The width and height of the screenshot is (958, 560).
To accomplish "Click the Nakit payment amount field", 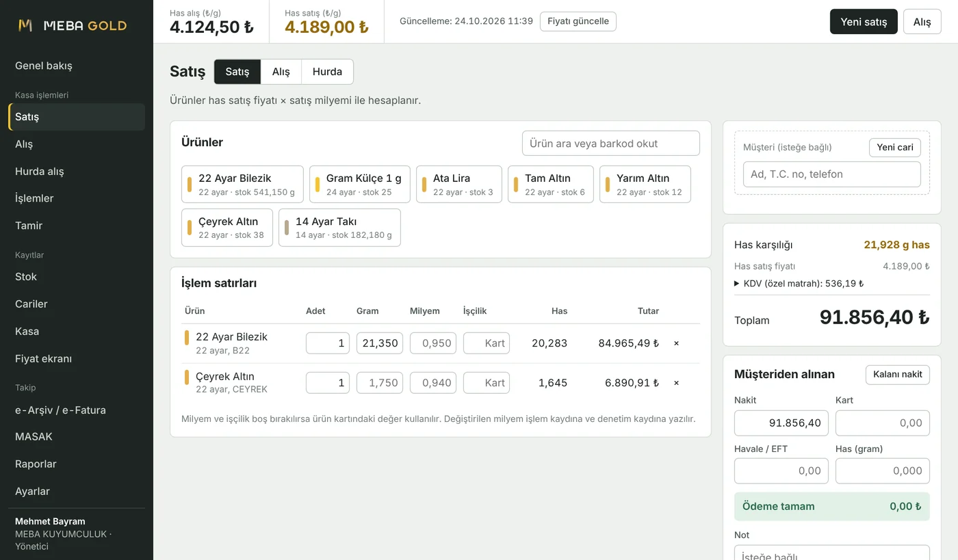I will [781, 423].
